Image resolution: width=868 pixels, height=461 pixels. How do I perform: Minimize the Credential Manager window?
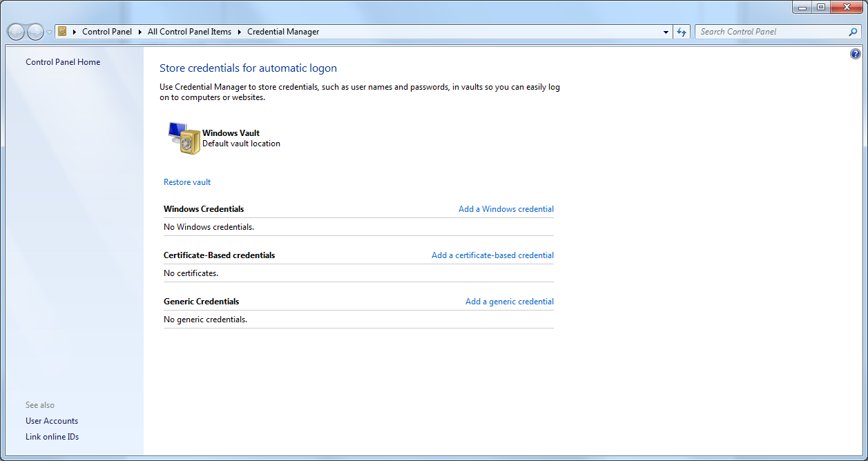[x=802, y=7]
